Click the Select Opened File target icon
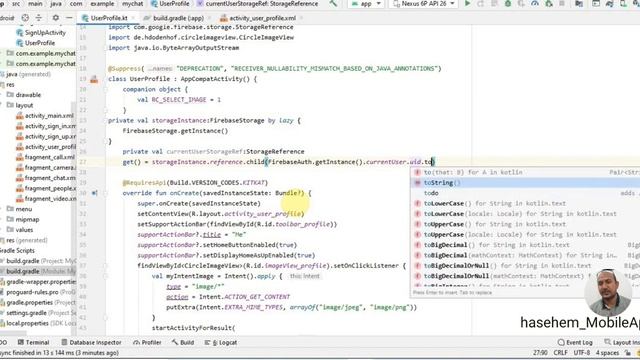Screen dimensions: 640x360 tap(25, 18)
